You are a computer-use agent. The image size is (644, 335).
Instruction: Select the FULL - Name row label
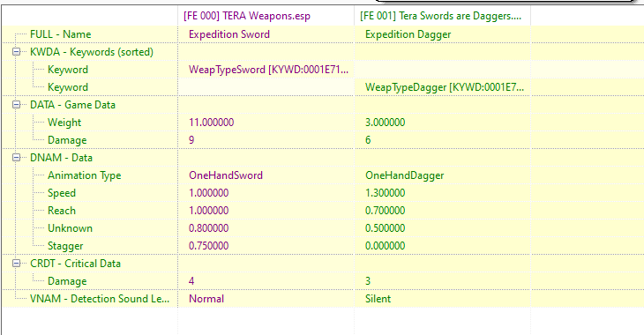(x=60, y=34)
